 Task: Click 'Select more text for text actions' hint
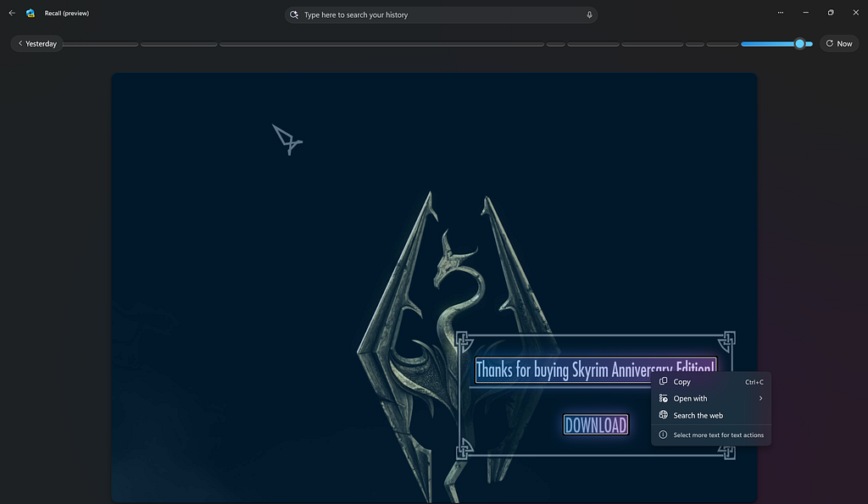718,435
